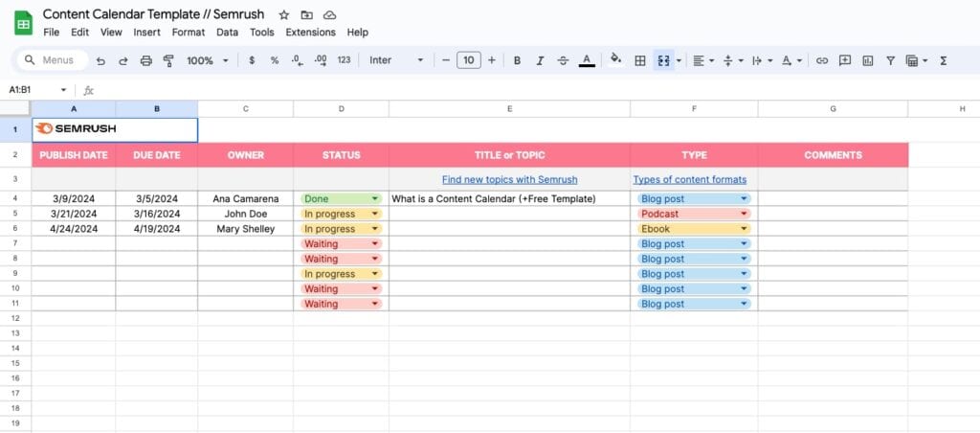Image resolution: width=980 pixels, height=433 pixels.
Task: Open the Horizontal align dropdown
Action: click(x=703, y=60)
